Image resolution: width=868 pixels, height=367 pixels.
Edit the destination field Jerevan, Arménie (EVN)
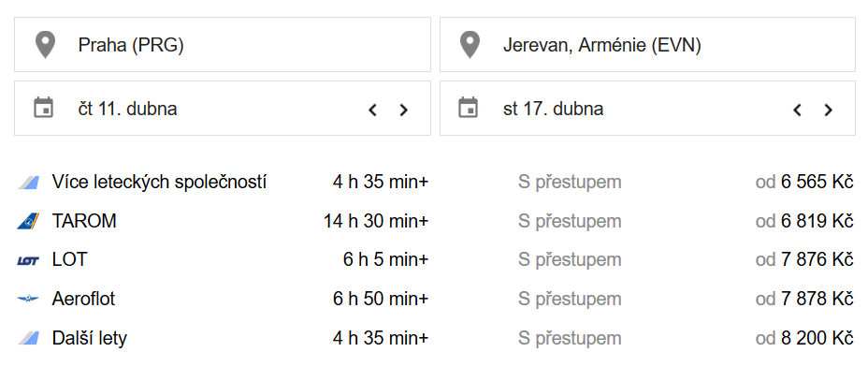pyautogui.click(x=647, y=44)
